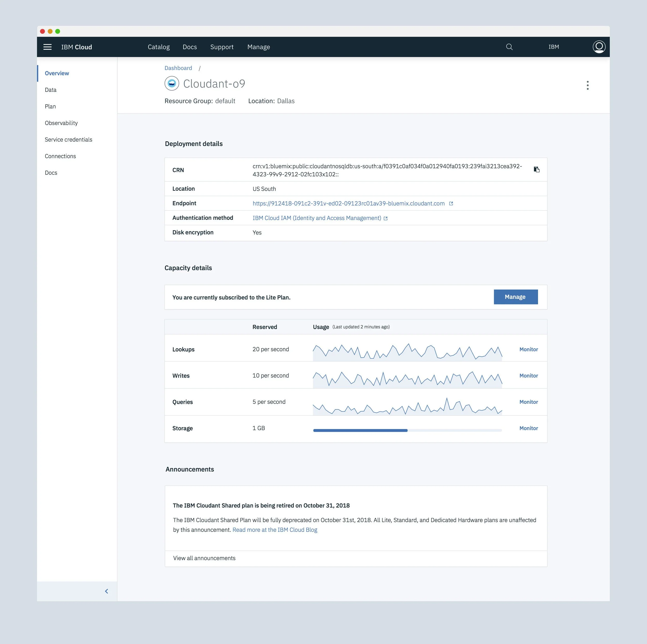Open the hamburger navigation menu
This screenshot has width=647, height=644.
pyautogui.click(x=48, y=47)
